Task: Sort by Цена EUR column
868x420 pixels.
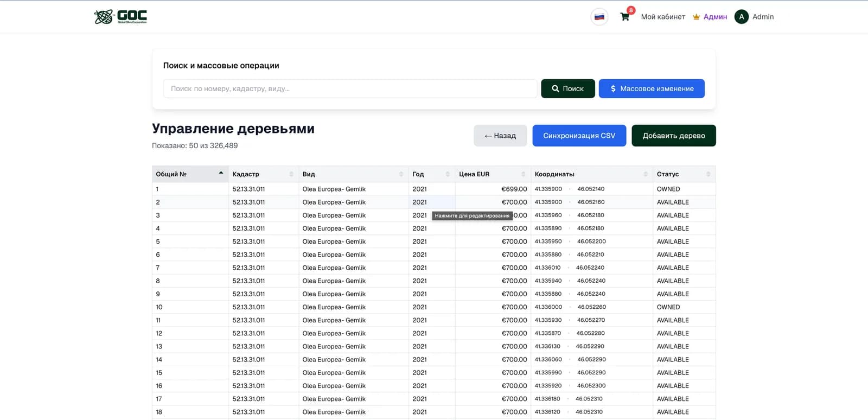Action: (x=493, y=174)
